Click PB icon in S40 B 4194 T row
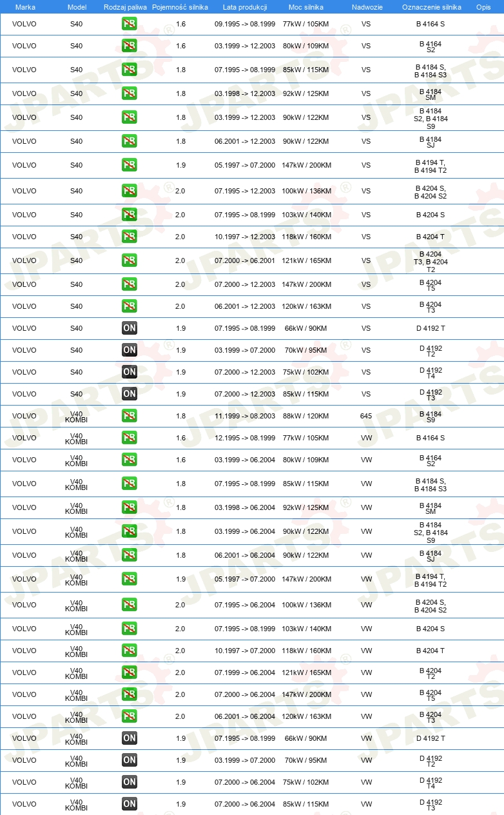Viewport: 504px width, 815px height. (130, 165)
